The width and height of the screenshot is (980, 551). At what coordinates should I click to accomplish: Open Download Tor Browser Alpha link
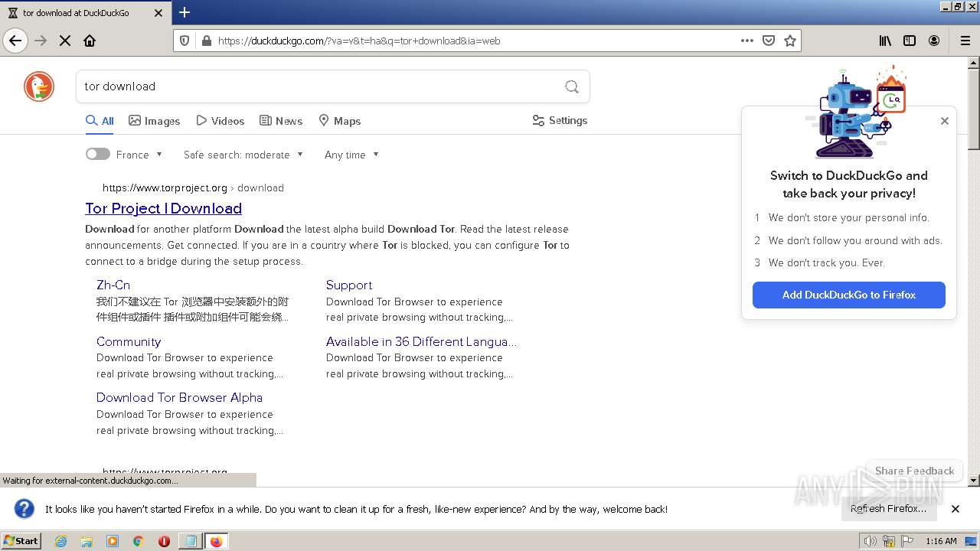click(x=179, y=397)
